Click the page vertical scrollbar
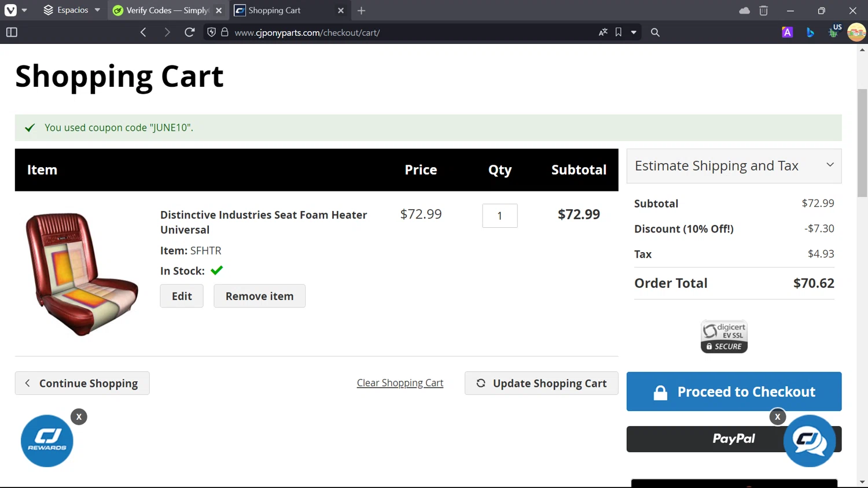The image size is (868, 488). (x=862, y=143)
